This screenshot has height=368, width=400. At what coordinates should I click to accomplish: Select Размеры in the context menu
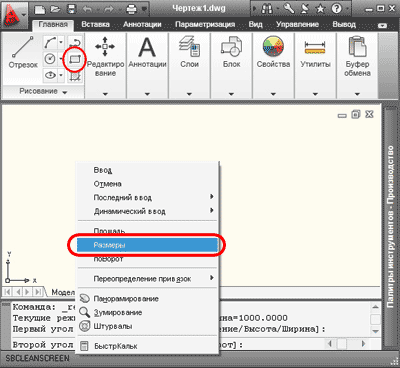pos(147,245)
